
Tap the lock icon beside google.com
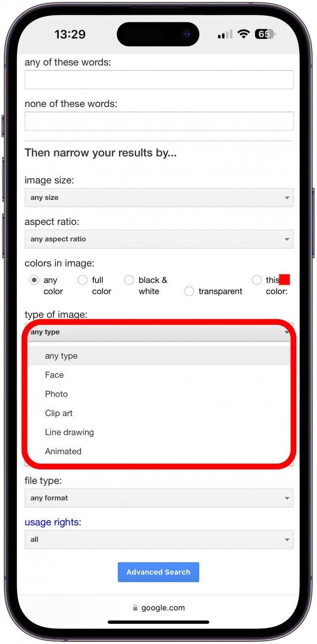(135, 608)
